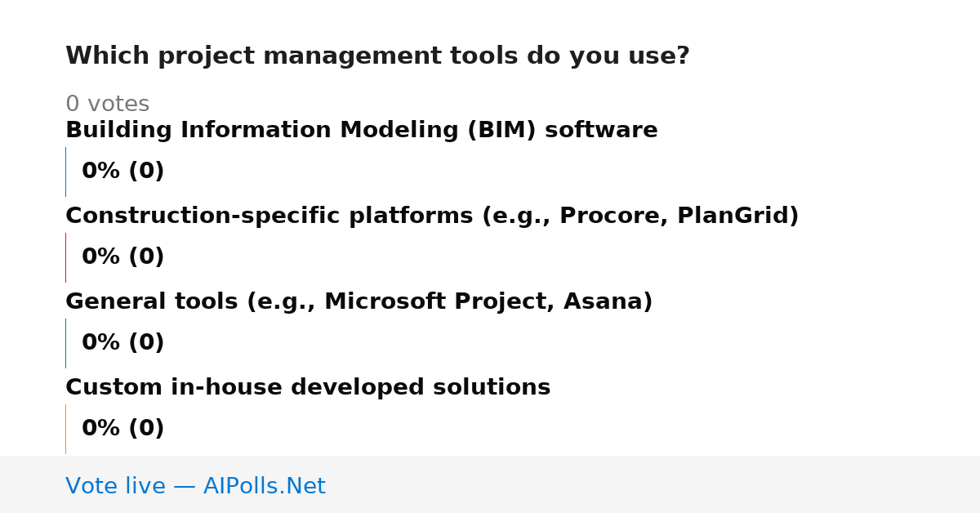The height and width of the screenshot is (513, 980).
Task: Click the orange in-house solutions result bar
Action: coord(65,429)
